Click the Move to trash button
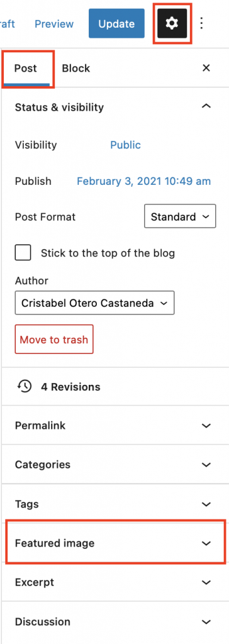 (54, 339)
